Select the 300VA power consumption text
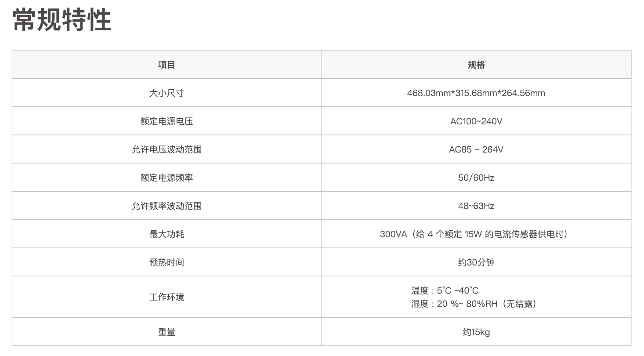This screenshot has height=356, width=644. point(476,234)
